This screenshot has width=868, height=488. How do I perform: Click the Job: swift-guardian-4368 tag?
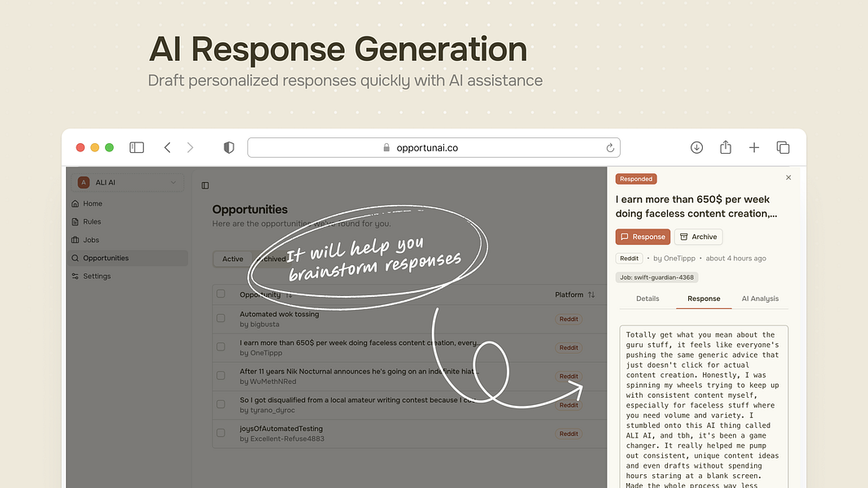pos(656,277)
